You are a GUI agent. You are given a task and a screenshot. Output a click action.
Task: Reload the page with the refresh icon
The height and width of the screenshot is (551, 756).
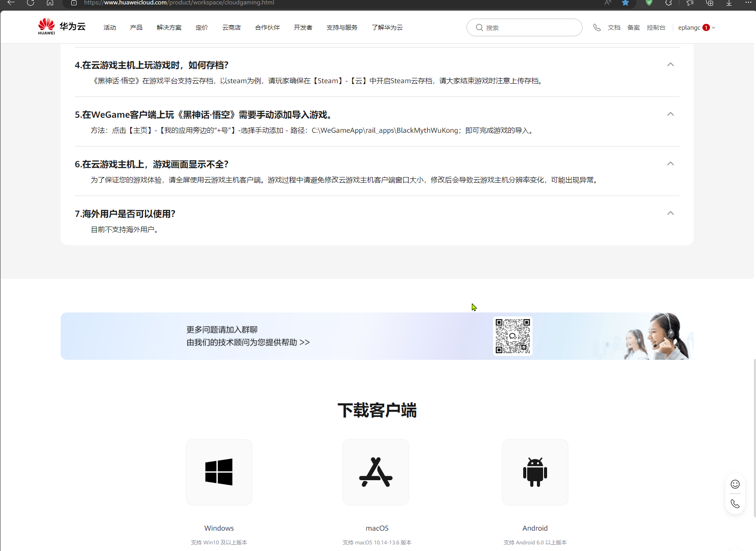(x=31, y=3)
